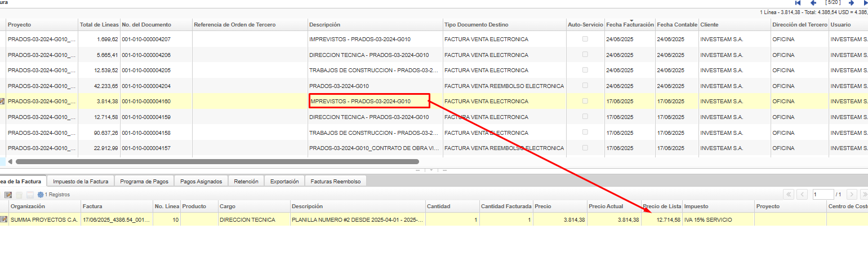The height and width of the screenshot is (255, 868).
Task: Open the Facturas Reembolso tab
Action: (x=336, y=181)
